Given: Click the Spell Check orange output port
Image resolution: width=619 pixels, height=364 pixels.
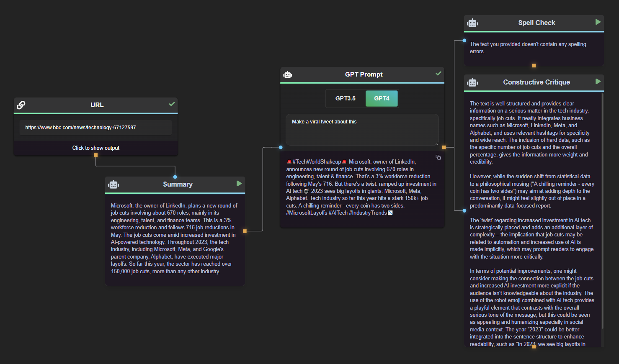Looking at the screenshot, I should (x=534, y=66).
